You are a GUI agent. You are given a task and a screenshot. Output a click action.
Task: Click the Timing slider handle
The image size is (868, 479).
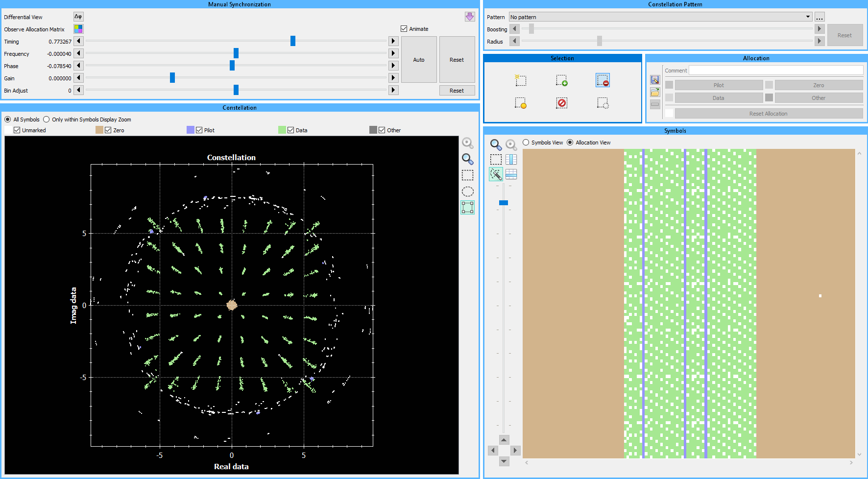[293, 41]
